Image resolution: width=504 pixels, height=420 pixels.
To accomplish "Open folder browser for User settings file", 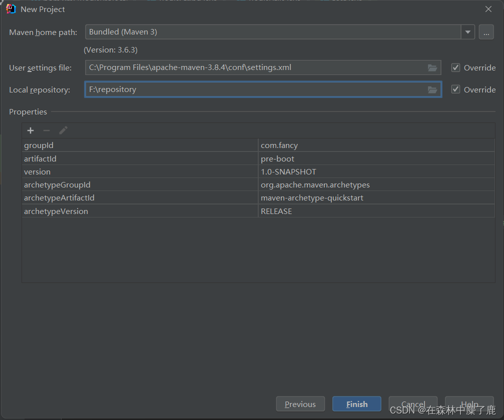I will [x=432, y=68].
